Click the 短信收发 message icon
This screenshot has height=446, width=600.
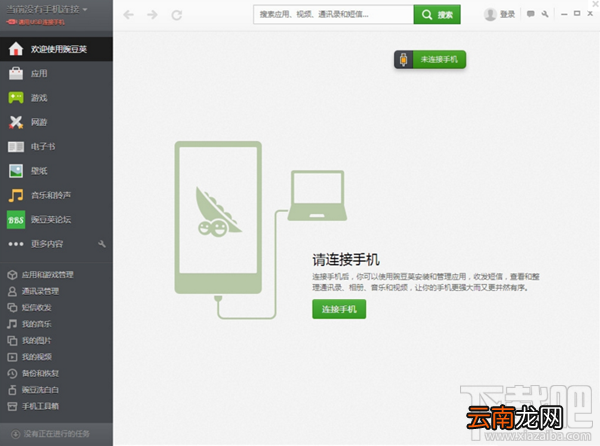tap(12, 308)
